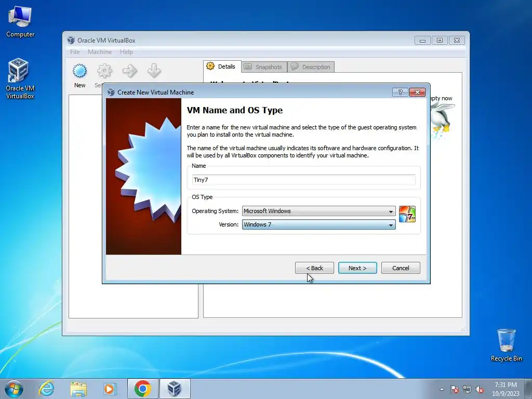The width and height of the screenshot is (532, 399).
Task: Click the Action Center flag tray icon
Action: point(455,389)
